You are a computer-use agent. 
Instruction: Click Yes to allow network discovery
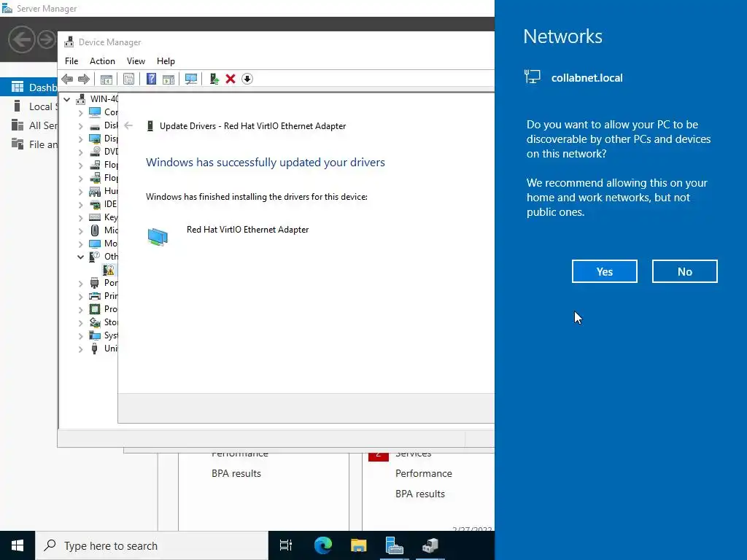[x=605, y=271]
